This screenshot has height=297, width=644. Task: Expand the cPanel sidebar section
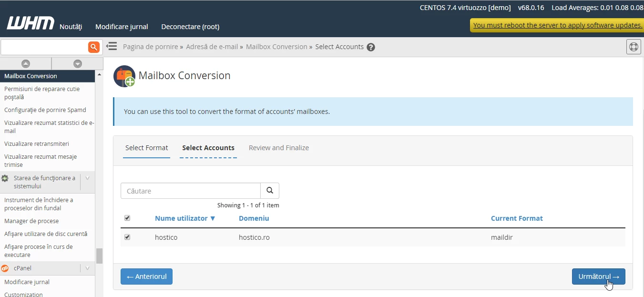(x=87, y=268)
